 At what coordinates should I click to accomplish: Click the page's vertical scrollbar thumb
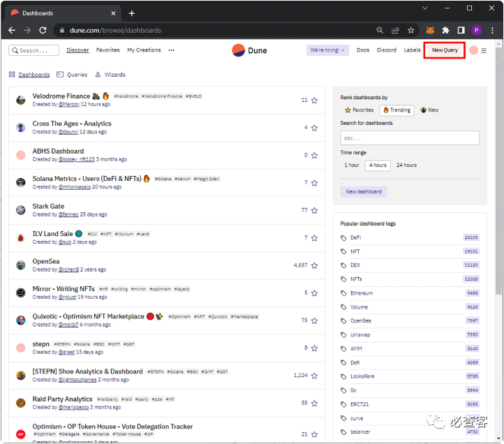pyautogui.click(x=498, y=170)
